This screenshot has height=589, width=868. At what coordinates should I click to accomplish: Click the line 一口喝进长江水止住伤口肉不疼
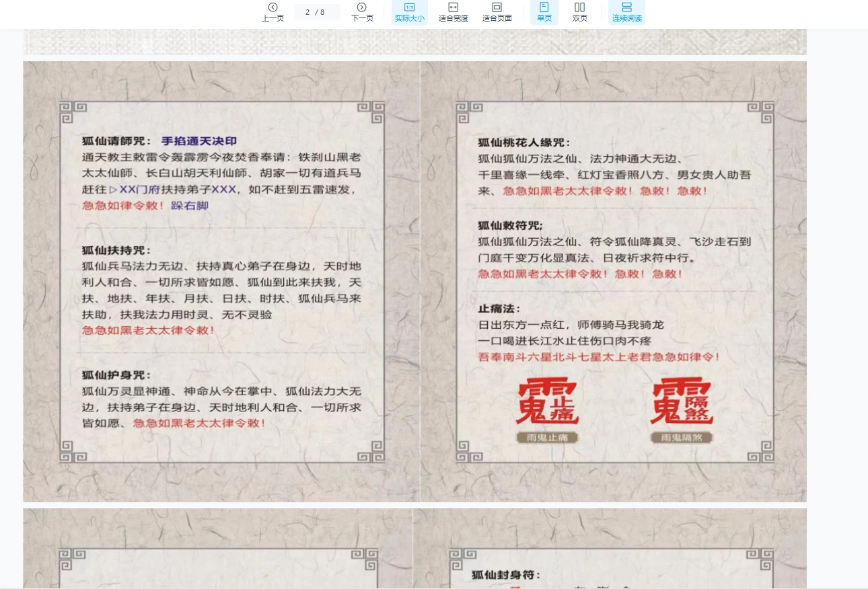click(x=565, y=341)
